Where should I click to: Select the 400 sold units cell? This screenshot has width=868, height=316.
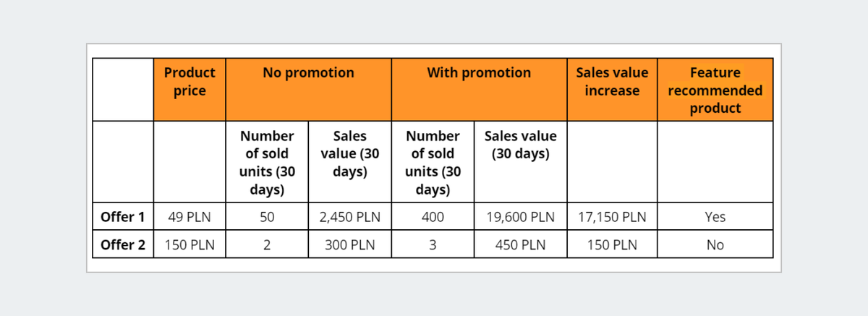[433, 217]
